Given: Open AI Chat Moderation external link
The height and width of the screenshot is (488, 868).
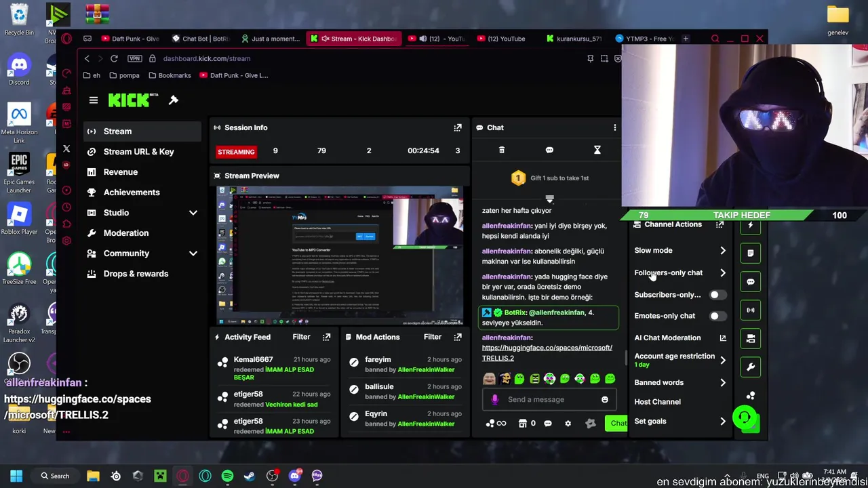Looking at the screenshot, I should coord(723,338).
